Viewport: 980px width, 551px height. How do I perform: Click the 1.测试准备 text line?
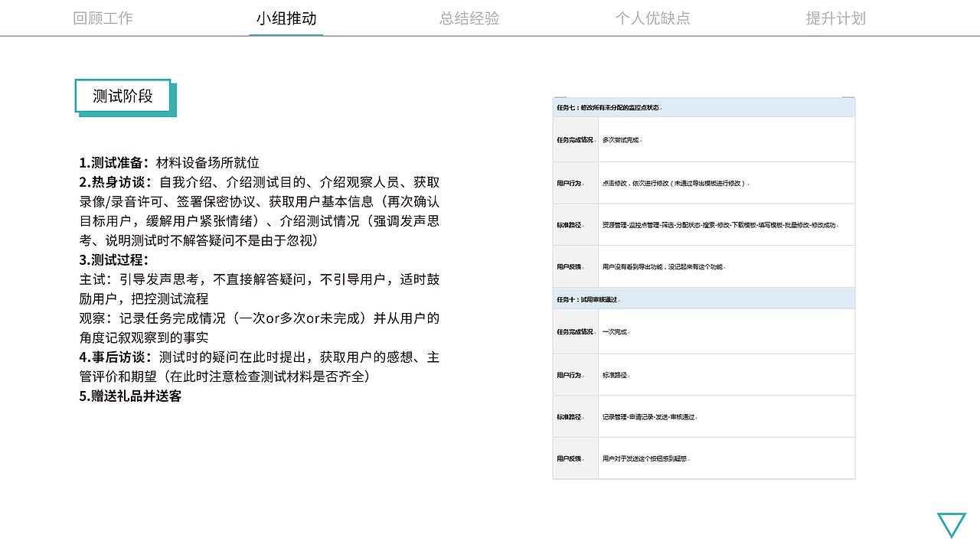coord(169,162)
